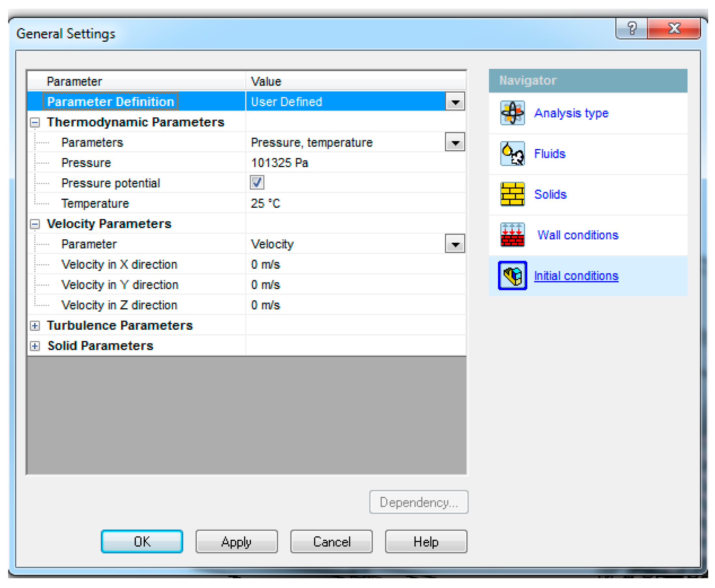This screenshot has width=715, height=588.
Task: Cancel the General Settings dialog
Action: click(331, 542)
